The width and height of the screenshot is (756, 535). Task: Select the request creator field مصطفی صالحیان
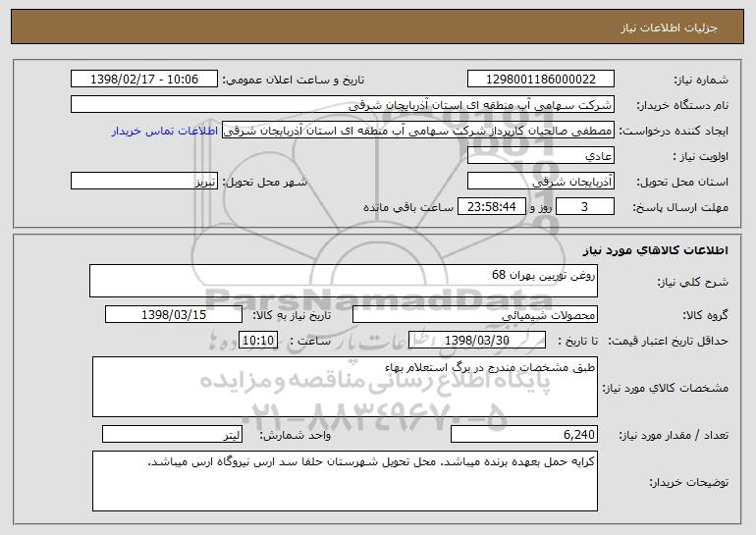tap(418, 131)
